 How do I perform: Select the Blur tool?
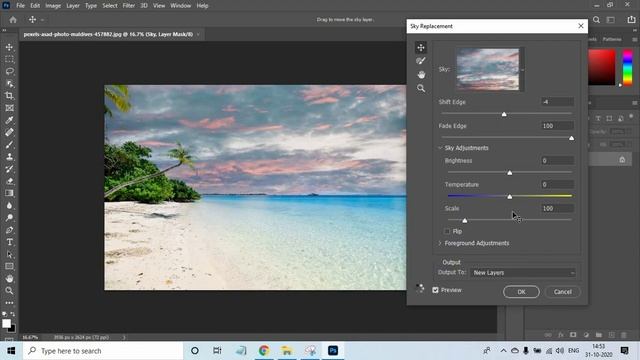[x=9, y=205]
